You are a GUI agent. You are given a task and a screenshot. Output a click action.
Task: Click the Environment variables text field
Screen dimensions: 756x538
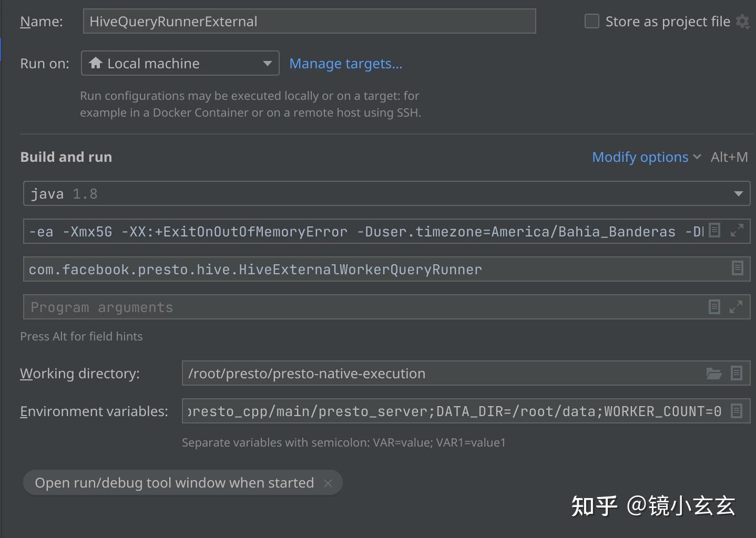pyautogui.click(x=454, y=411)
